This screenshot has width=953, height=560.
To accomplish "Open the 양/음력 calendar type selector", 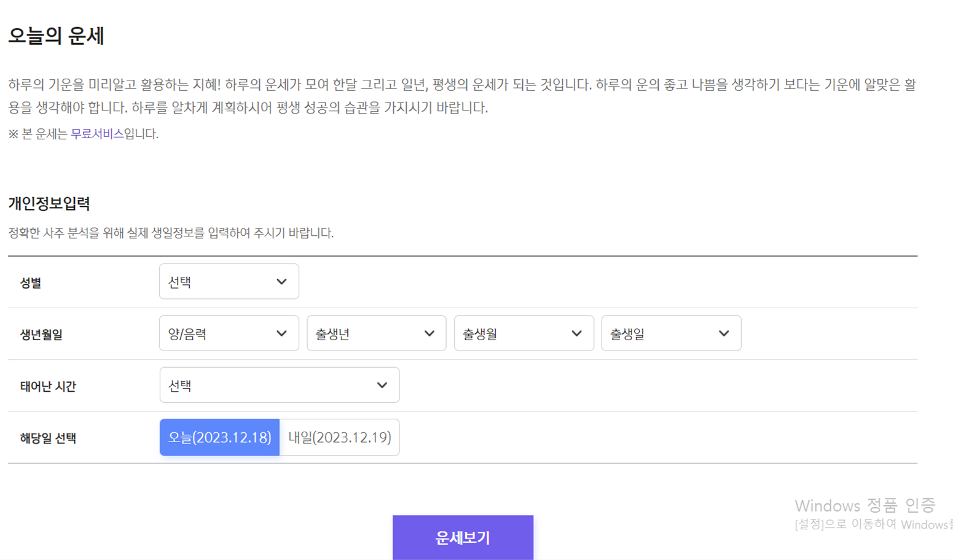I will point(227,333).
